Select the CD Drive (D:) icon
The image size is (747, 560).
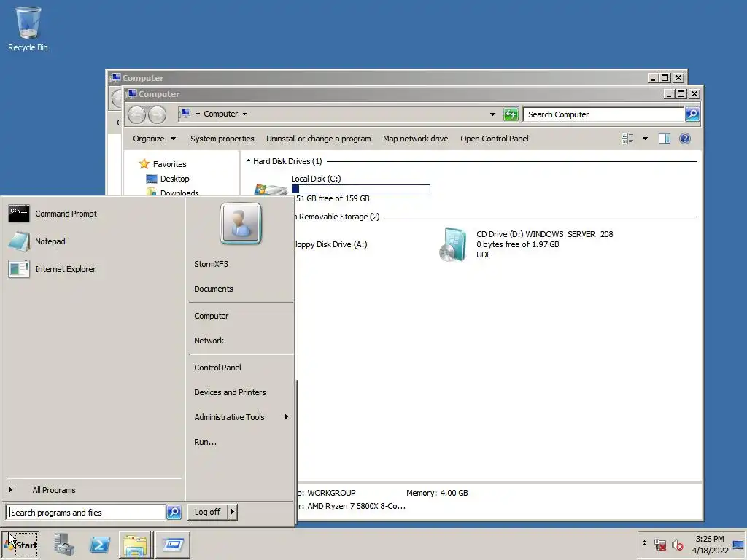(x=452, y=244)
